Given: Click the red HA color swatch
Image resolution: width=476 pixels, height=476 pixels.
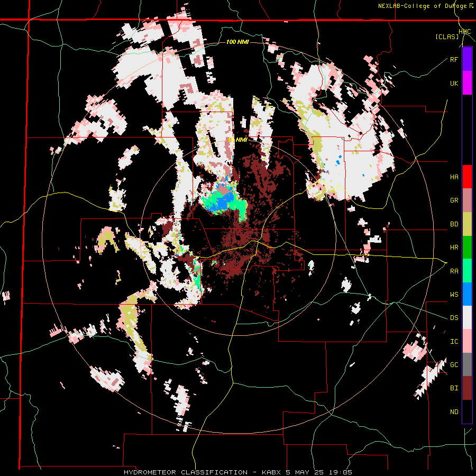Looking at the screenshot, I should (467, 177).
